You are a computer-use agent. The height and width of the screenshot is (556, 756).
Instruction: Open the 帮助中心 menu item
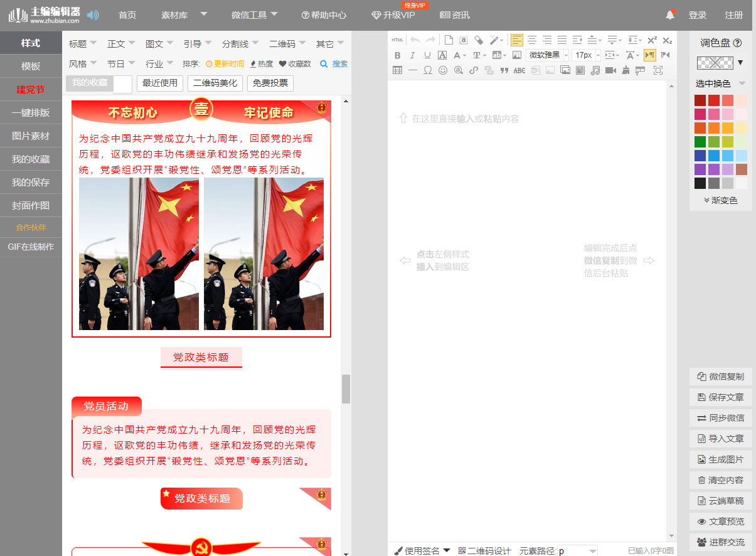coord(324,15)
